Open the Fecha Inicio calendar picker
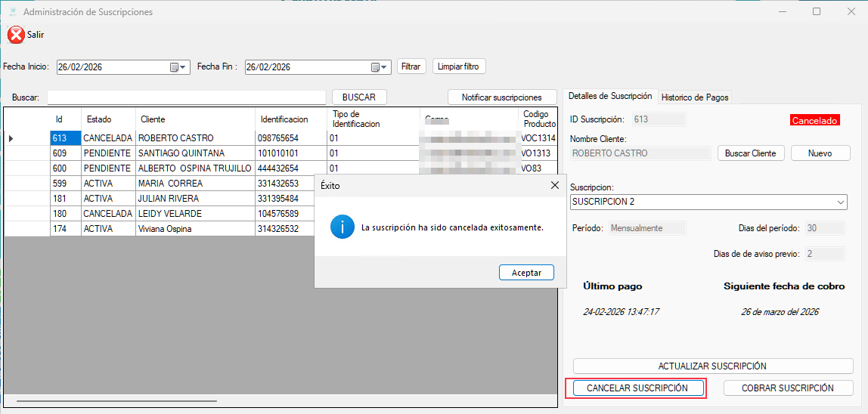Image resolution: width=868 pixels, height=414 pixels. pos(175,67)
